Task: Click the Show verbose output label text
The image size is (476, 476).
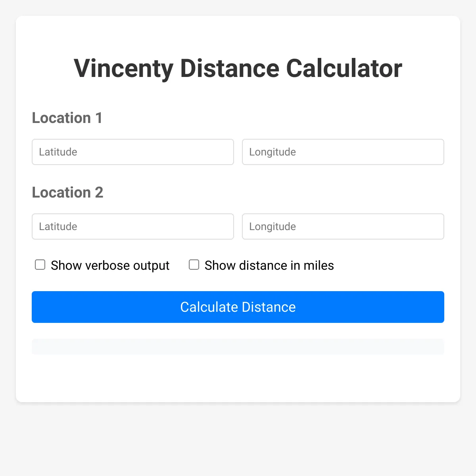Action: (x=110, y=265)
